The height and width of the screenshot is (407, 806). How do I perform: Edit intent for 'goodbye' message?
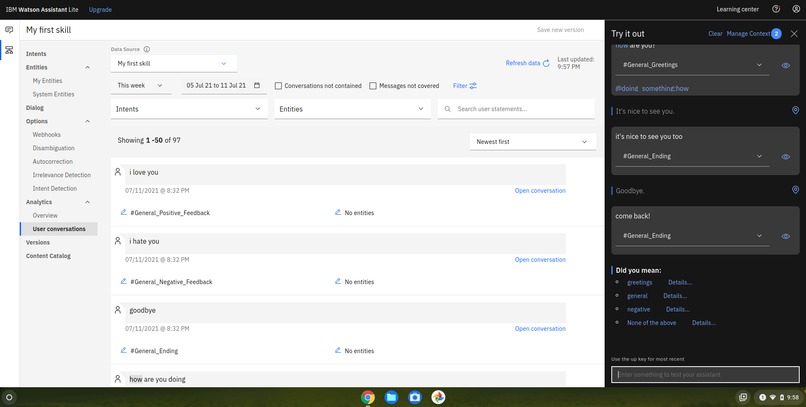(123, 350)
